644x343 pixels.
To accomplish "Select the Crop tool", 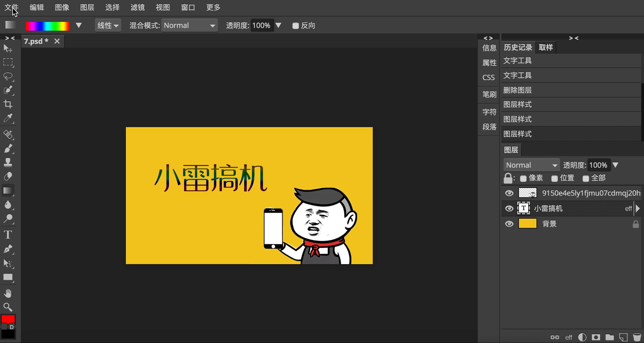I will [x=8, y=104].
